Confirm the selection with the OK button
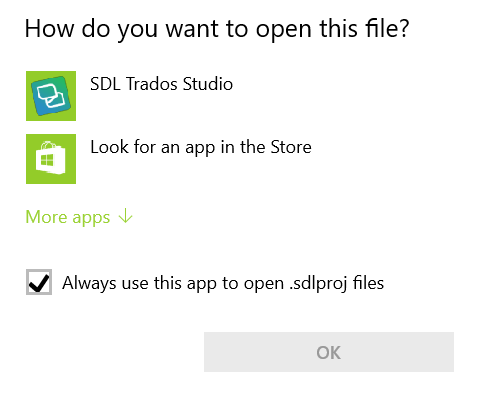 329,352
